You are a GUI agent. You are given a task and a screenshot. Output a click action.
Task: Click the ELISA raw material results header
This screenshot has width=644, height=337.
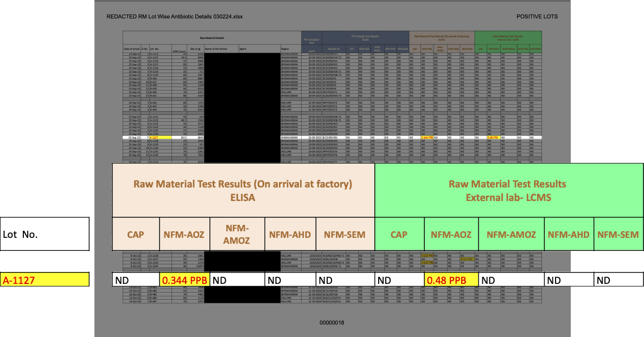243,191
